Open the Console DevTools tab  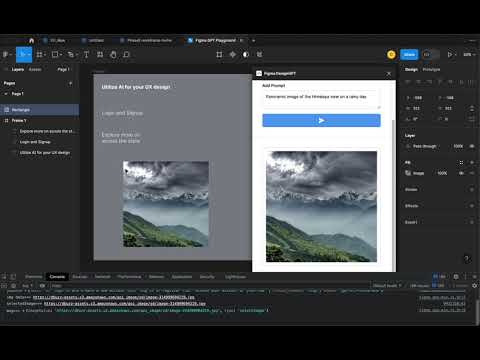coord(57,277)
